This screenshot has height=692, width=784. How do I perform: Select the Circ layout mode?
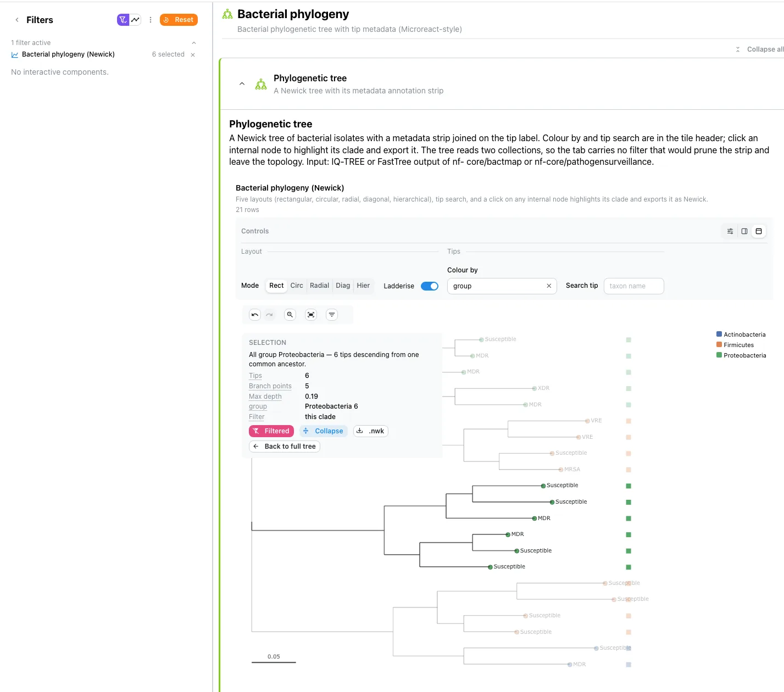coord(297,286)
